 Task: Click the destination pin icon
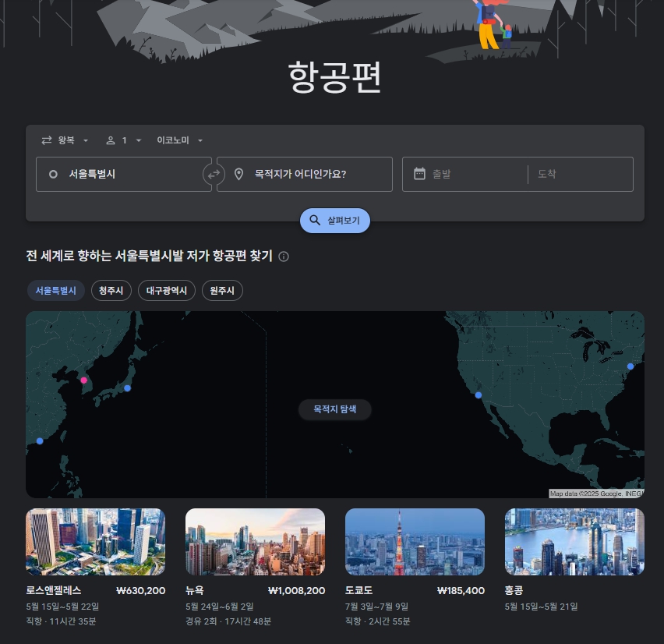pyautogui.click(x=238, y=174)
